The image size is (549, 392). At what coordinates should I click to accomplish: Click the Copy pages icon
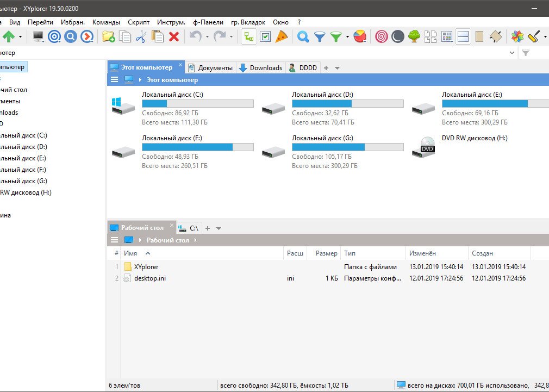124,36
